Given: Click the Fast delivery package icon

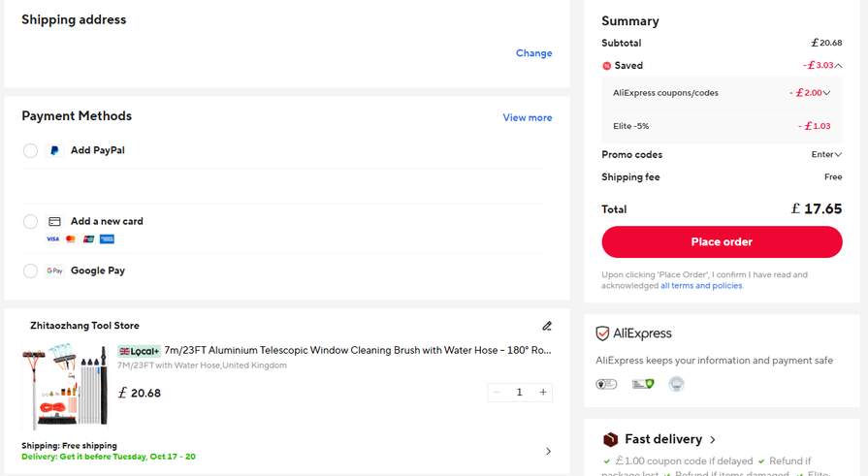Looking at the screenshot, I should (x=610, y=439).
